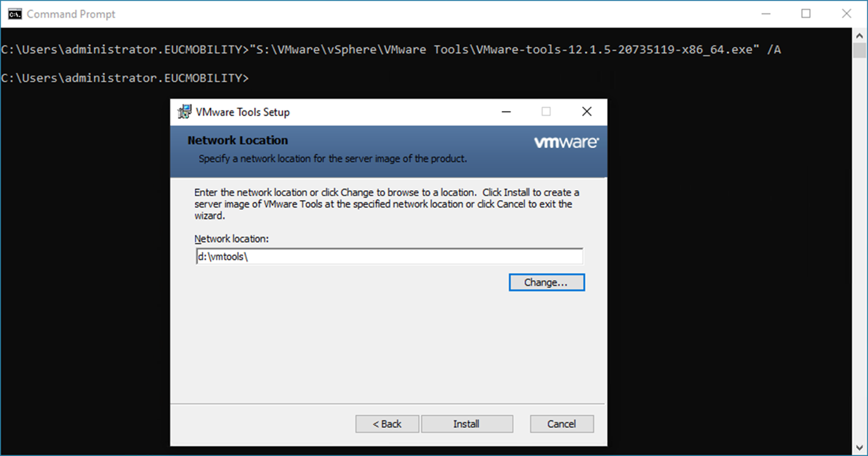Focus the Network location text field

389,257
